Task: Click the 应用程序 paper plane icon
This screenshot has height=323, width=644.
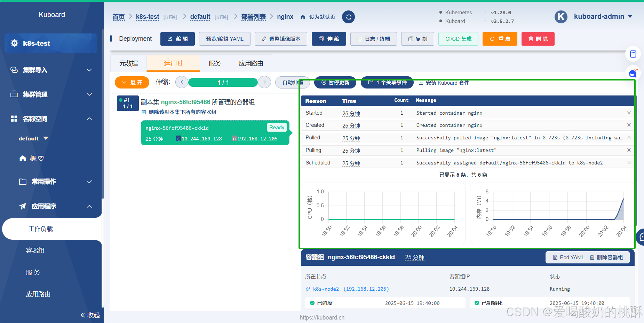Action: 23,206
